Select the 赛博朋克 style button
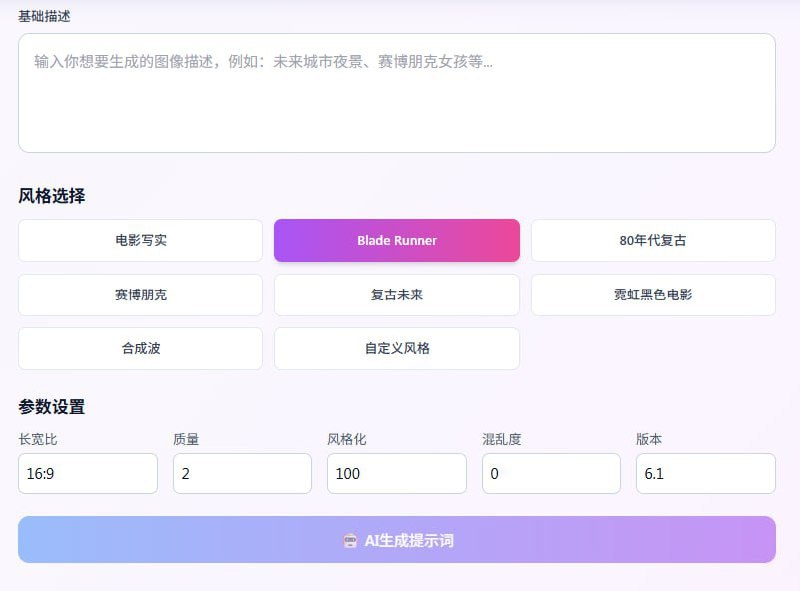 tap(139, 294)
